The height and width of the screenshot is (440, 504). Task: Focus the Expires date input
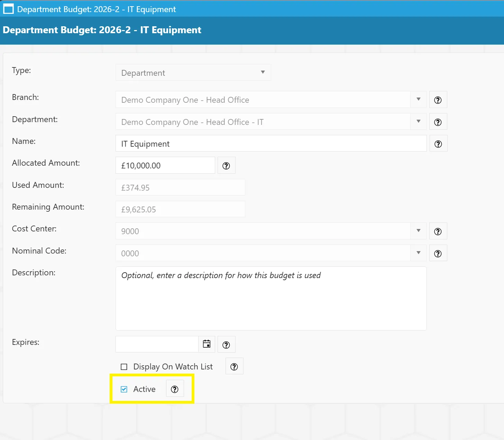pos(157,344)
